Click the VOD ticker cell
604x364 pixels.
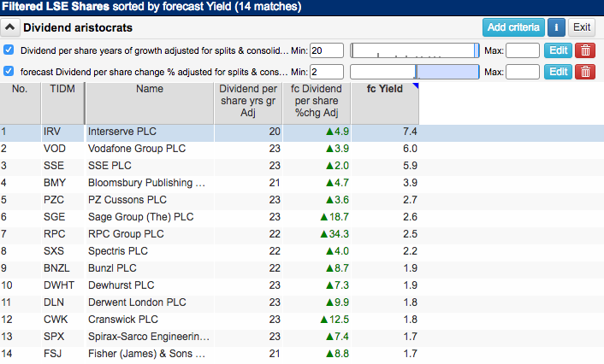[62, 149]
